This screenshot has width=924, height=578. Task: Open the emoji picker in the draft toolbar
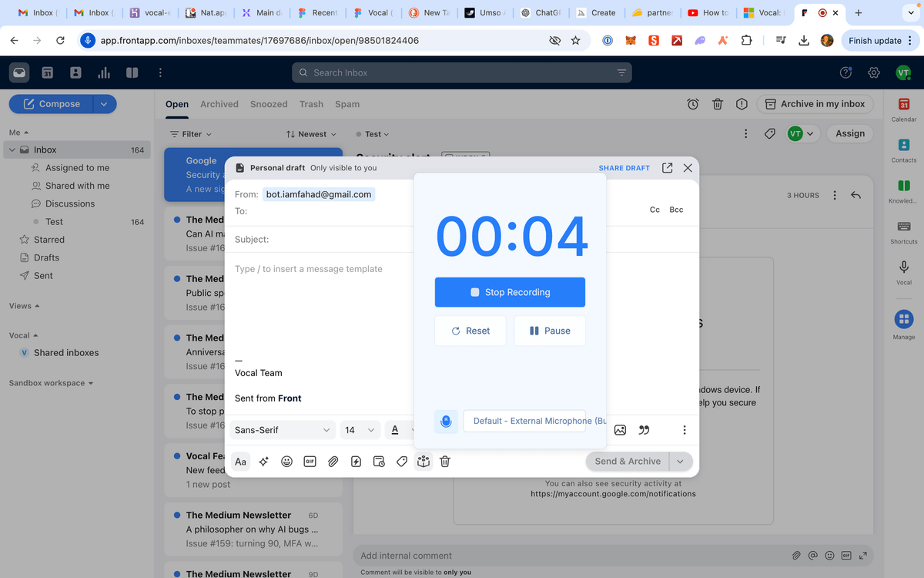tap(286, 462)
